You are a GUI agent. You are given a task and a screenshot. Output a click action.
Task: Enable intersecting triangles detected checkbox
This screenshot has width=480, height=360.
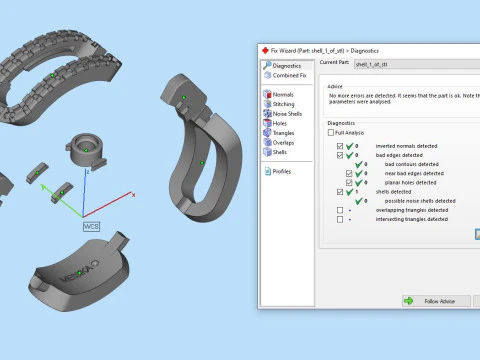point(340,219)
